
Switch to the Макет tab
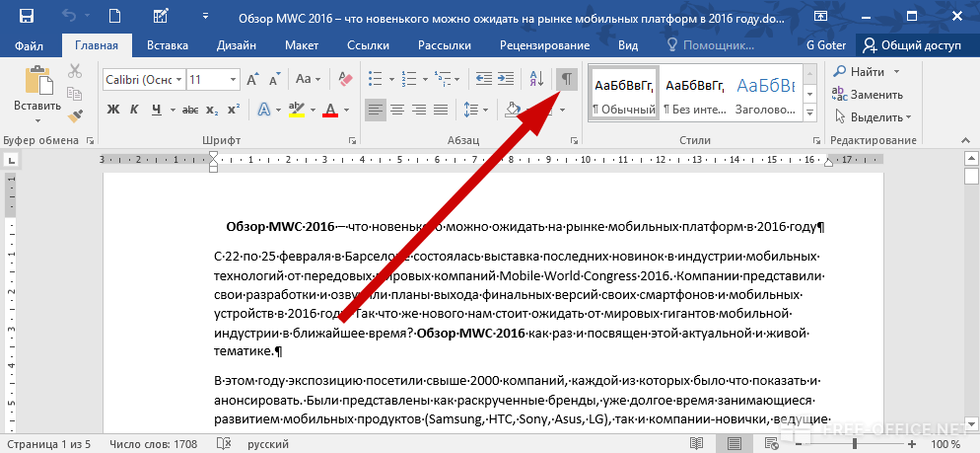click(302, 45)
